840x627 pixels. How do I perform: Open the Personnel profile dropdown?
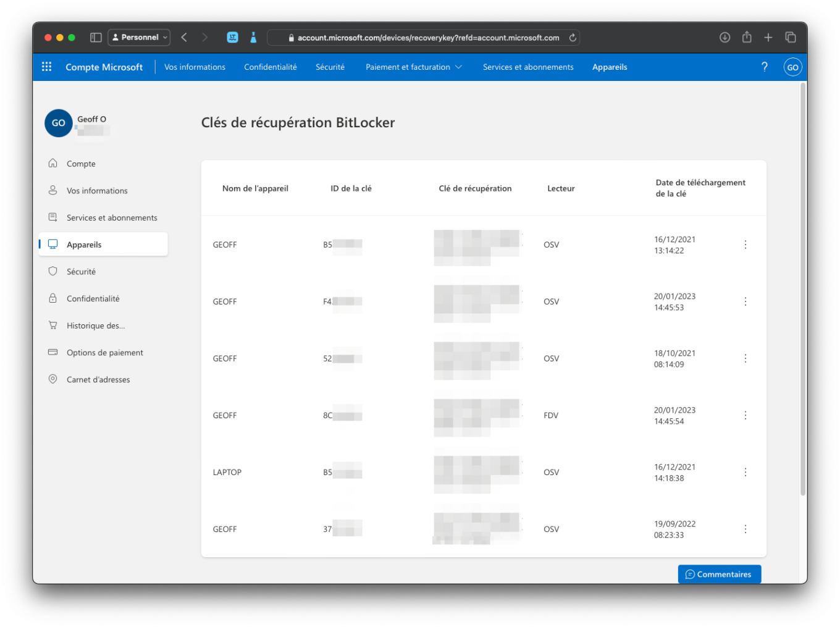(139, 38)
